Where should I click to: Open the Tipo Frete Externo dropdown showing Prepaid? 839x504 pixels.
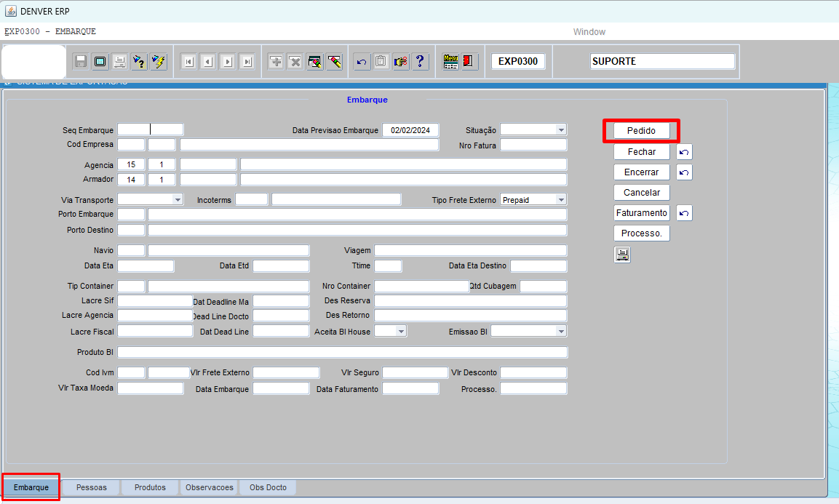coord(561,199)
